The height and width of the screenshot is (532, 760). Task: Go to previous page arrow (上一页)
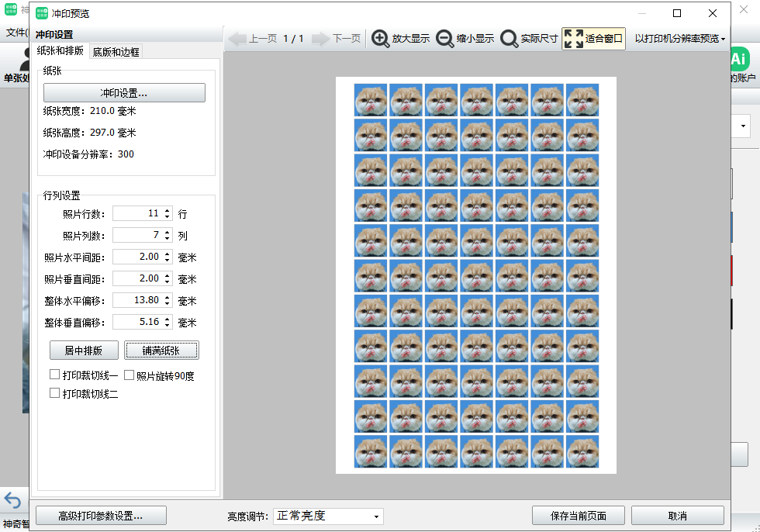(237, 39)
